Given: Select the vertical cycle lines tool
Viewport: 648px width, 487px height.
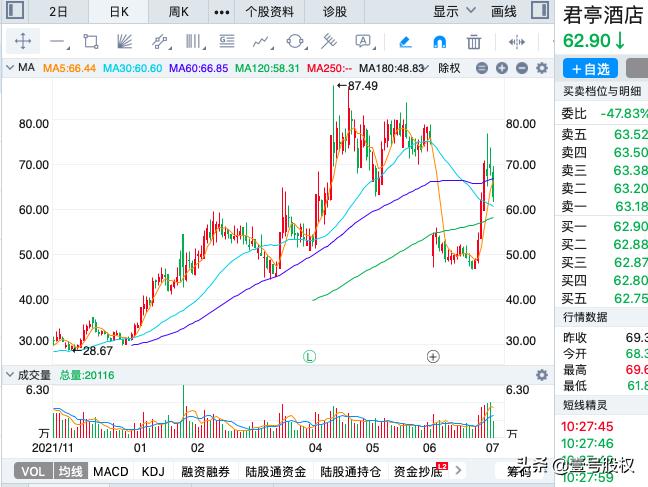Looking at the screenshot, I should (194, 41).
